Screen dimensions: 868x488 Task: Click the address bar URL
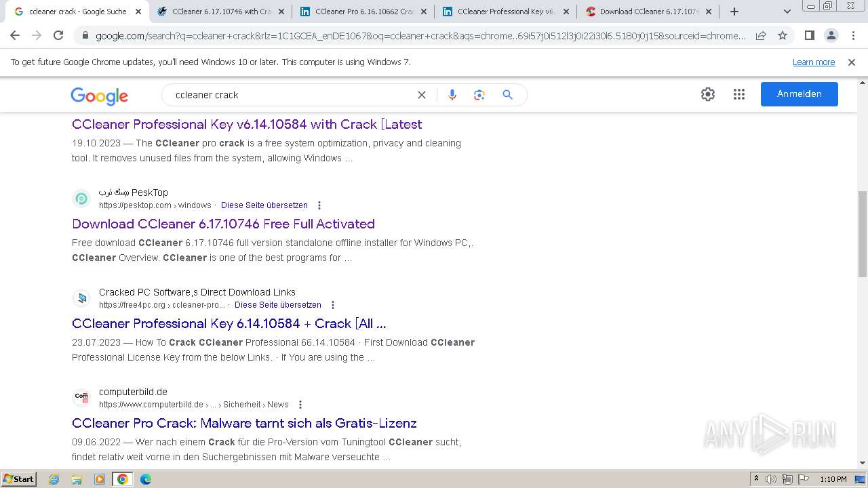pyautogui.click(x=420, y=36)
